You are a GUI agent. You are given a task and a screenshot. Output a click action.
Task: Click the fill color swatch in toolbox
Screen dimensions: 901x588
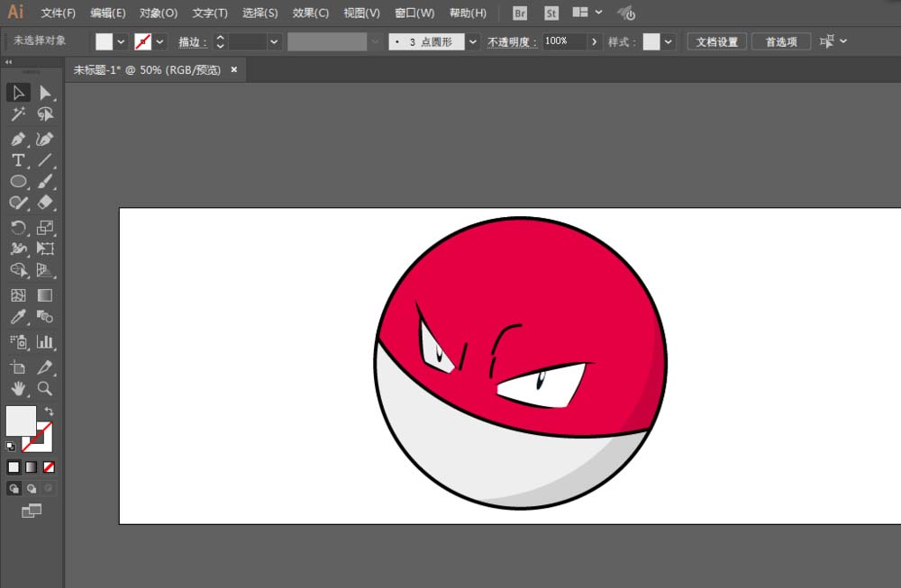[21, 421]
